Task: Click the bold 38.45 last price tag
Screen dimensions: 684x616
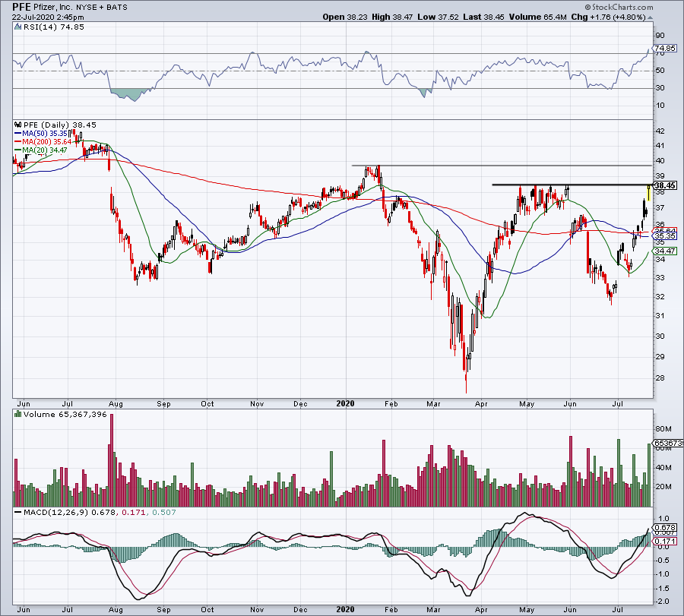Action: tap(665, 185)
